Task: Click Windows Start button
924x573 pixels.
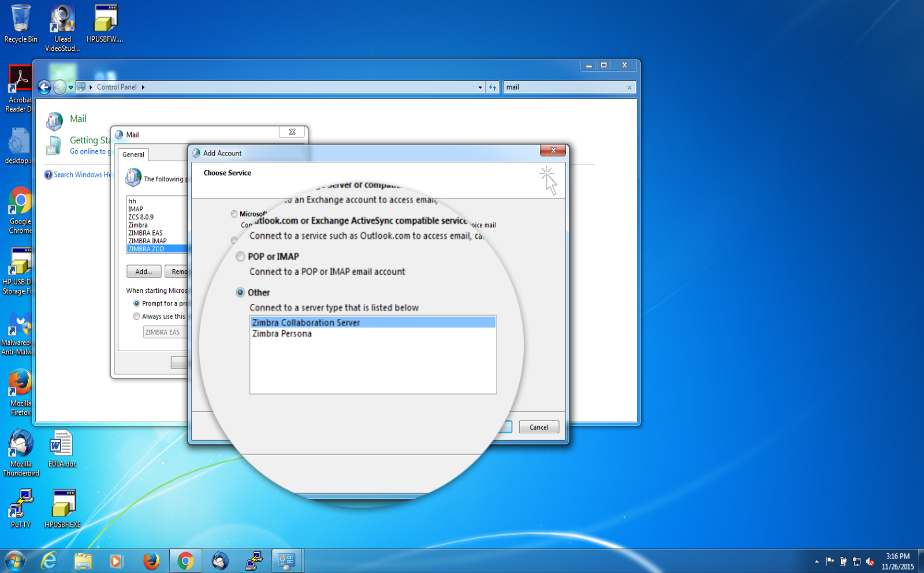Action: pyautogui.click(x=15, y=561)
